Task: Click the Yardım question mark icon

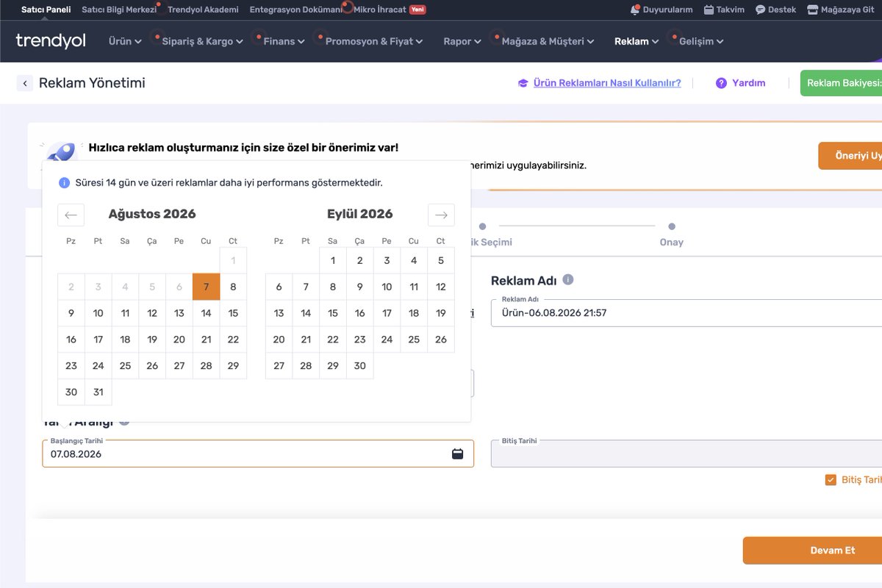Action: [721, 83]
